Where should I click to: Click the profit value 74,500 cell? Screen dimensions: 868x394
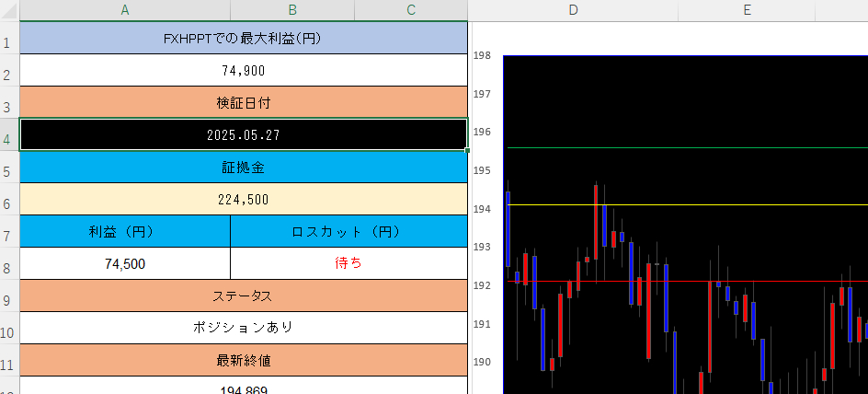point(125,263)
